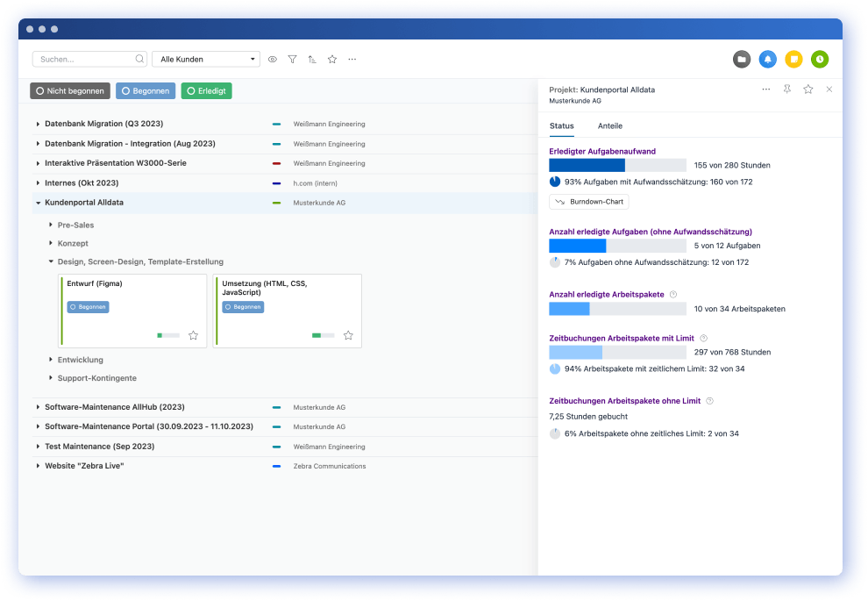Screen dimensions: 868x601
Task: Click the 94% Arbeitspakete pie icon
Action: tap(555, 368)
